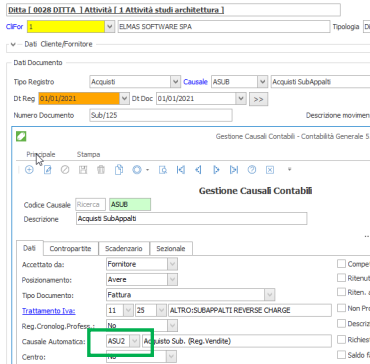370x364 pixels.
Task: Click the >> button next to Dt Doc
Action: (258, 99)
